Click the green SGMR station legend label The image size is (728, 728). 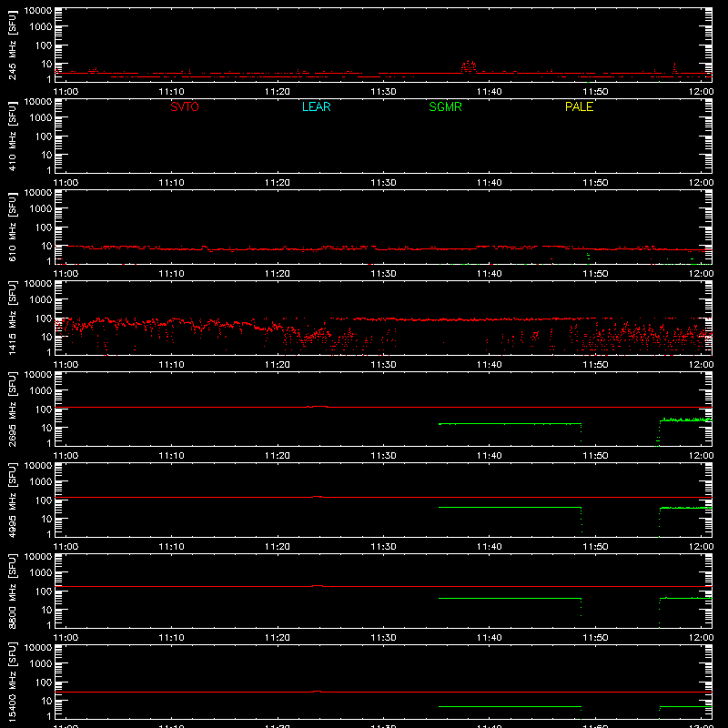pyautogui.click(x=445, y=106)
